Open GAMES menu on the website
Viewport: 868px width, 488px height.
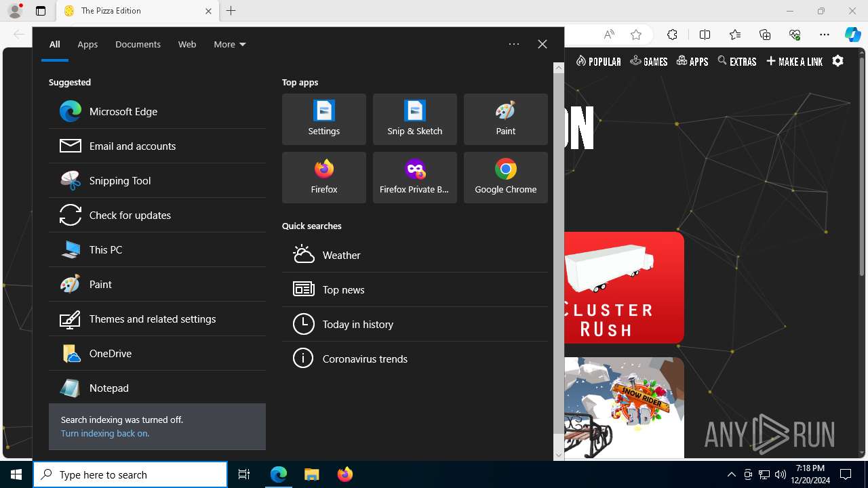[x=649, y=61]
